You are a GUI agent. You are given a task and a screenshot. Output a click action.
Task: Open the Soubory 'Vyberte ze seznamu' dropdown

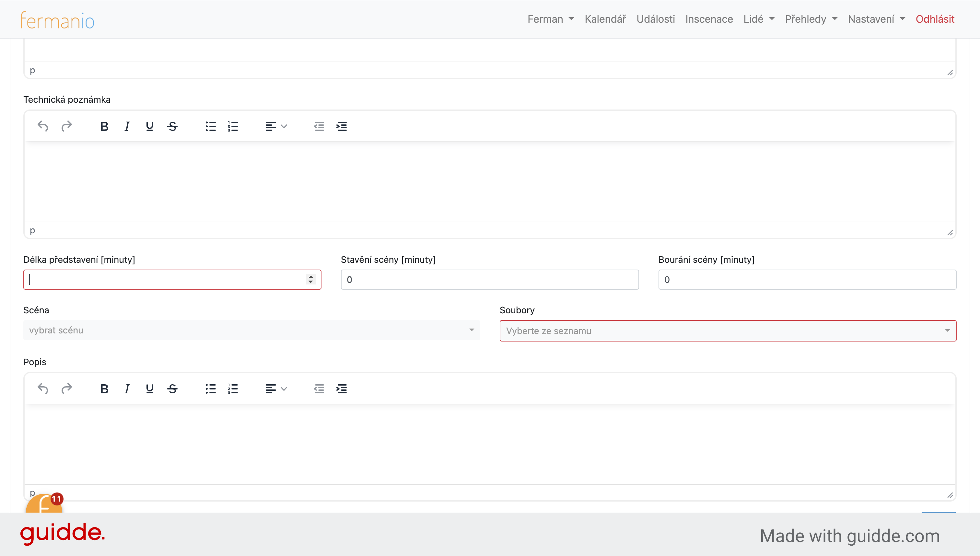[x=728, y=331]
